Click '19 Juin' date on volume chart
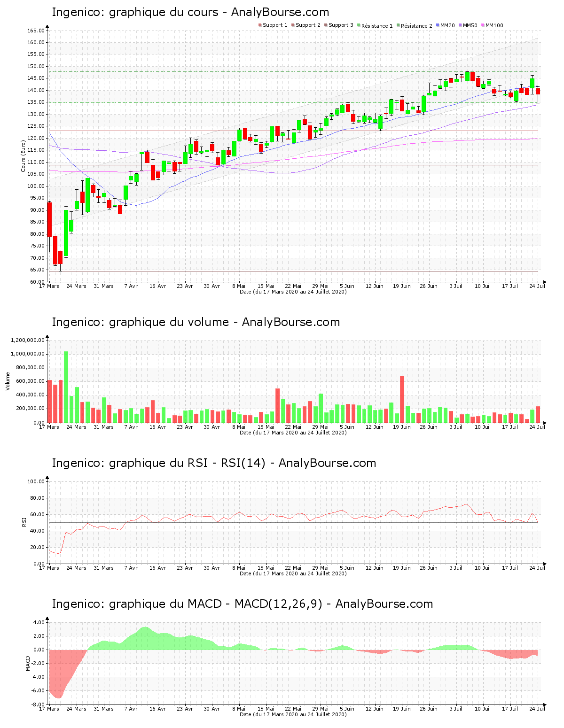564x728 pixels. point(402,427)
